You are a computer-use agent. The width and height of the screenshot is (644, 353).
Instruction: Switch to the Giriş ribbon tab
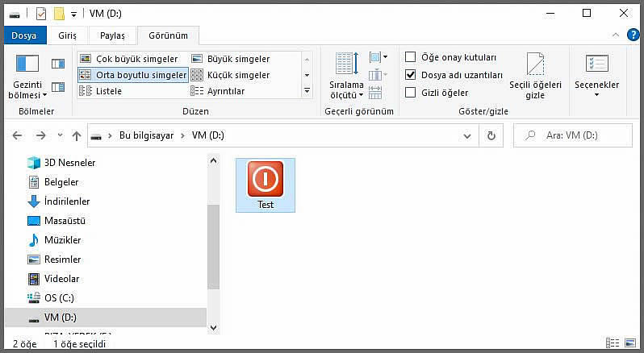point(67,35)
